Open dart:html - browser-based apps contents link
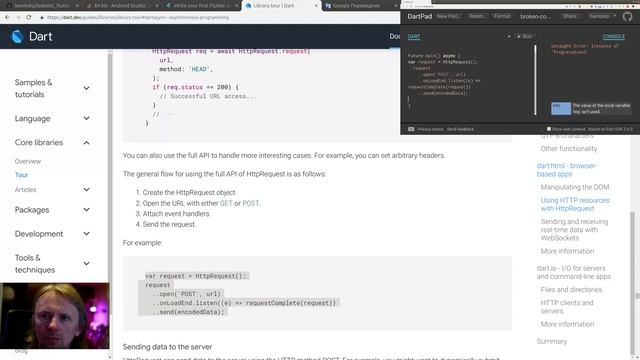 pyautogui.click(x=567, y=170)
